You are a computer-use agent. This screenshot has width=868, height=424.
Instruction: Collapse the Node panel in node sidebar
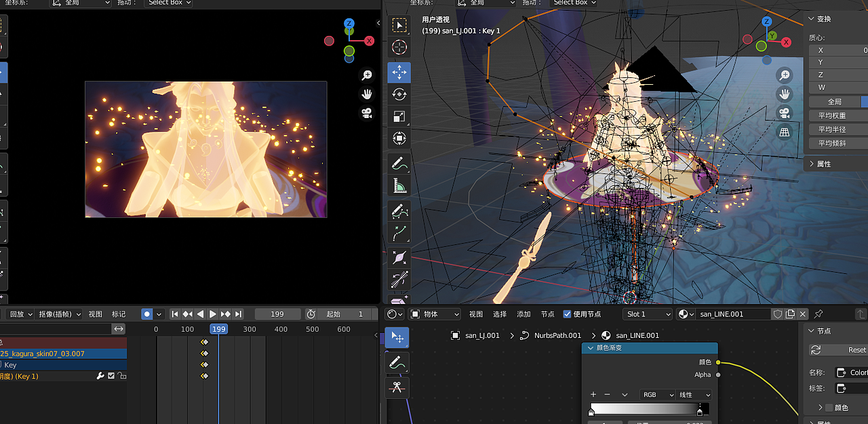(811, 331)
